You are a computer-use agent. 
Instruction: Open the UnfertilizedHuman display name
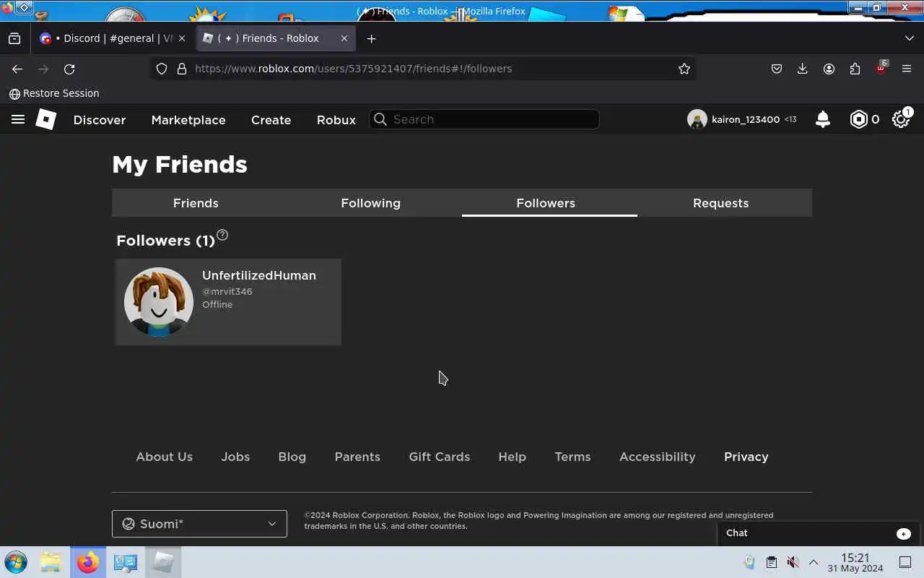[259, 275]
